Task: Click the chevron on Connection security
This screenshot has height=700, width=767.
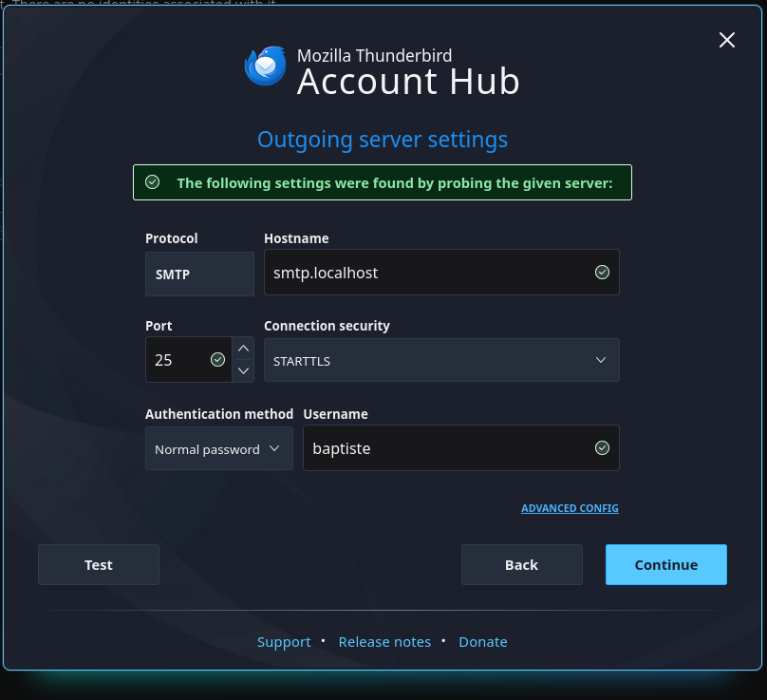Action: [x=600, y=360]
